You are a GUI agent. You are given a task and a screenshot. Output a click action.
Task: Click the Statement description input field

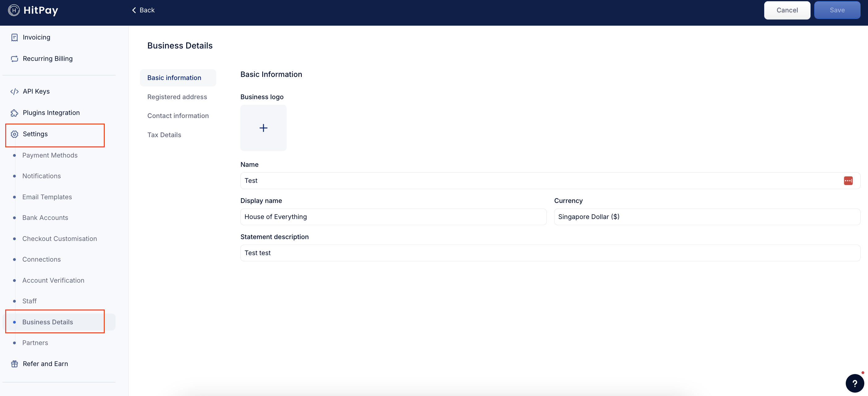click(x=550, y=253)
